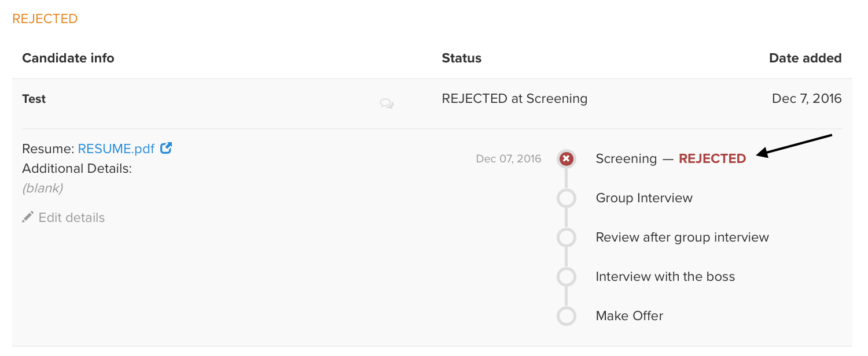
Task: Open RESUME.pdf external link icon
Action: tap(166, 149)
